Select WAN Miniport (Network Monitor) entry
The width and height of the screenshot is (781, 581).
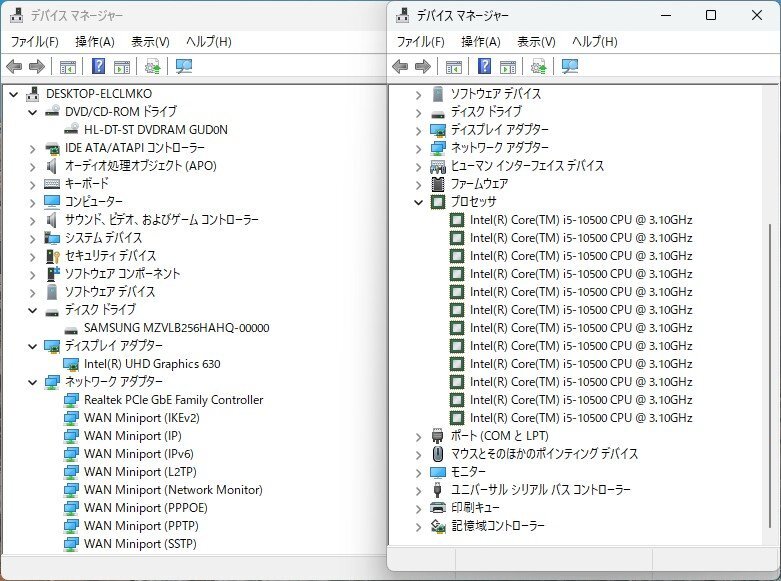[173, 490]
